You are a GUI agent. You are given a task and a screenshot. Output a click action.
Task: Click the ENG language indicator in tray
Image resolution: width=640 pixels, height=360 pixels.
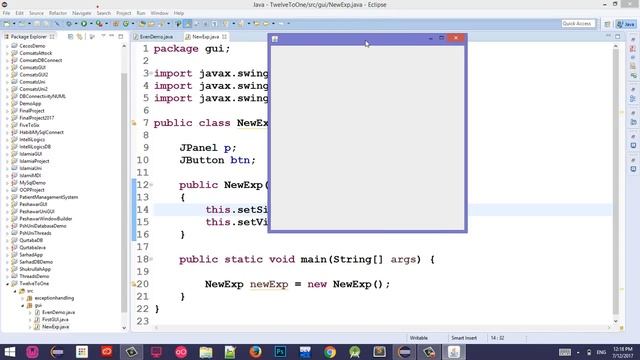click(x=601, y=352)
